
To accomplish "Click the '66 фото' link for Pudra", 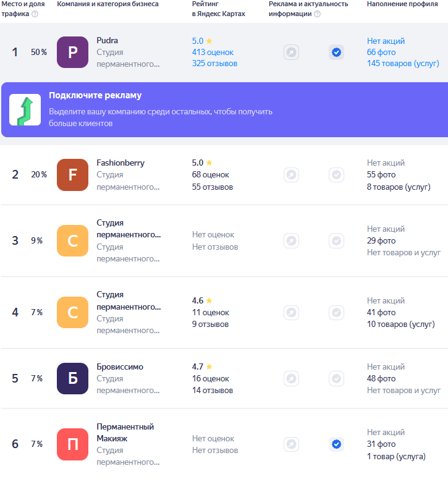I will (x=381, y=53).
